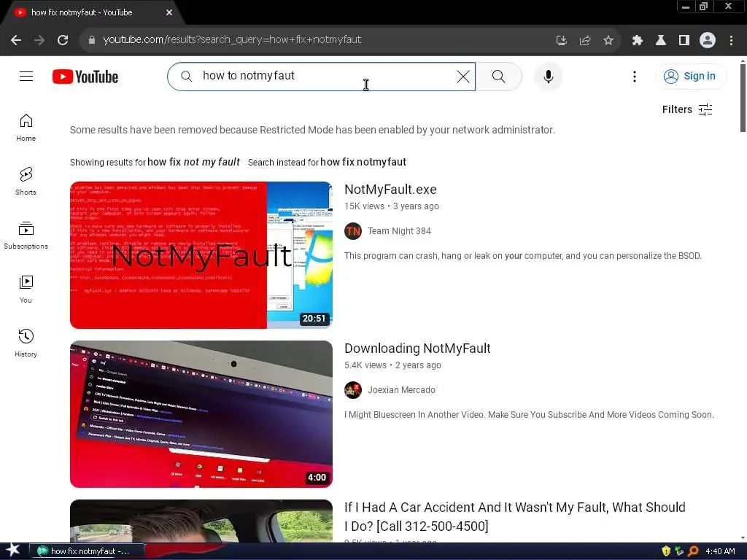The width and height of the screenshot is (747, 560).
Task: Click the taskbar how fix notmyfaut button
Action: click(x=87, y=551)
